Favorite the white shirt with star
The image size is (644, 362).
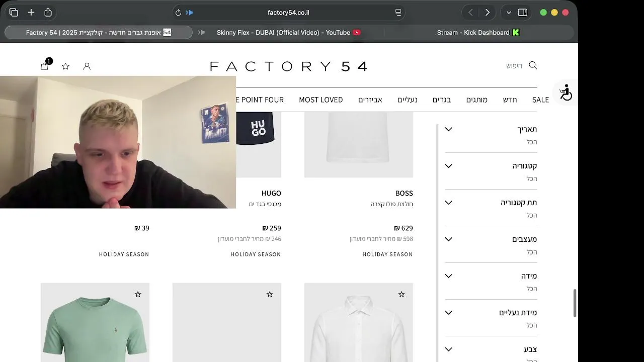coord(401,294)
